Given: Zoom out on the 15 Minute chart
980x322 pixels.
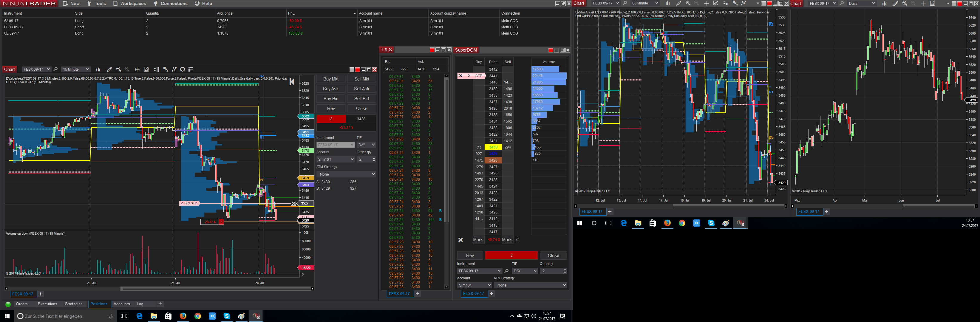Looking at the screenshot, I should click(127, 69).
